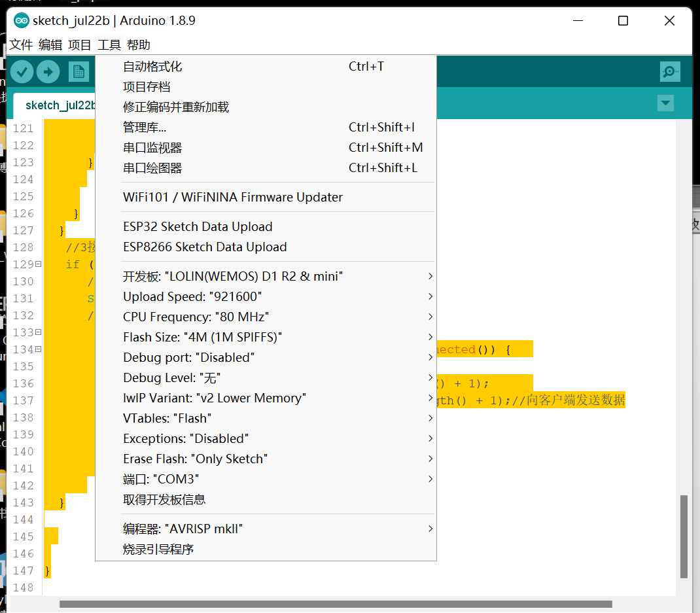Click the closing brace on line 147
This screenshot has width=700, height=613.
pyautogui.click(x=47, y=570)
